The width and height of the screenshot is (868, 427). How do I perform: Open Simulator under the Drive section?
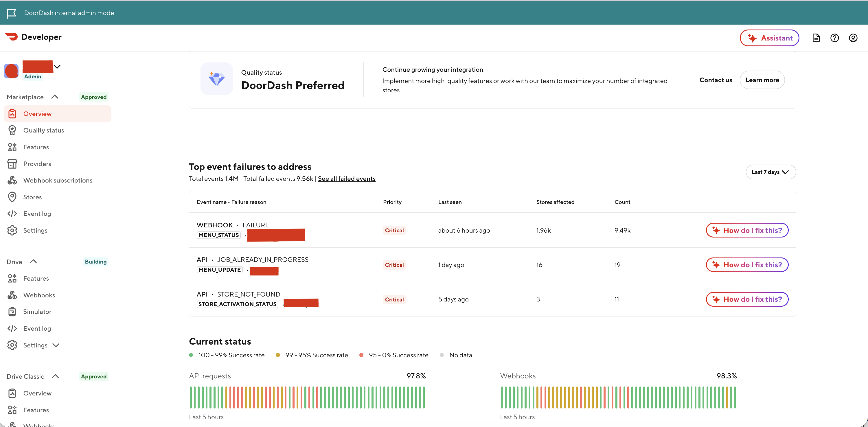(37, 311)
